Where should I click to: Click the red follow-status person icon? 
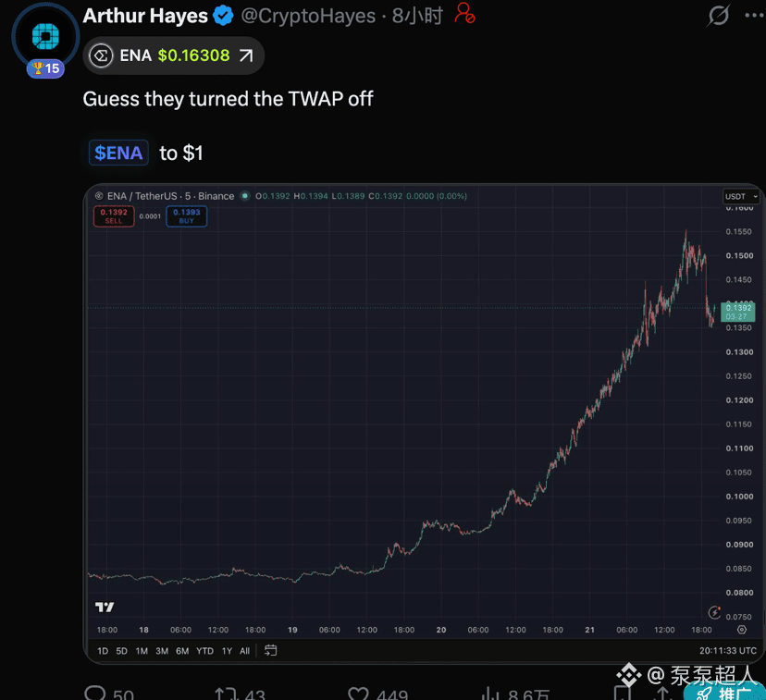[463, 13]
